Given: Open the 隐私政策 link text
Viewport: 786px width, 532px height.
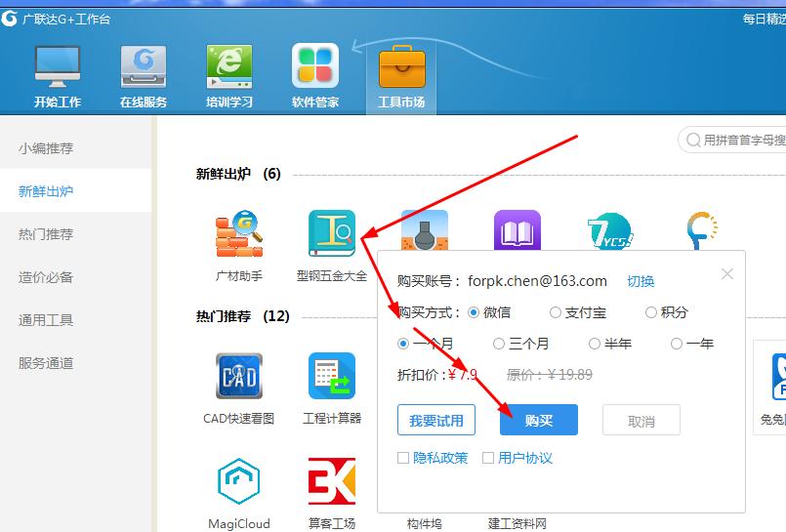Looking at the screenshot, I should [x=440, y=458].
